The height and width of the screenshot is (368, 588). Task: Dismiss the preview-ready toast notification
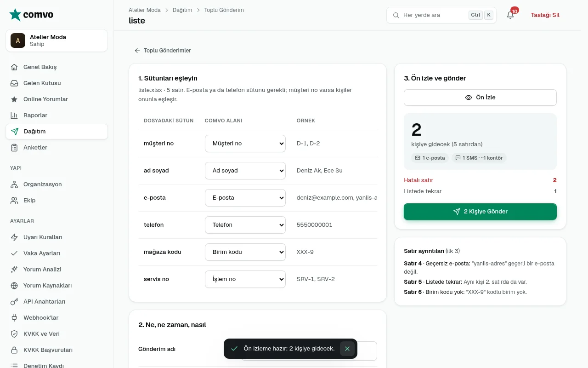[x=347, y=349]
